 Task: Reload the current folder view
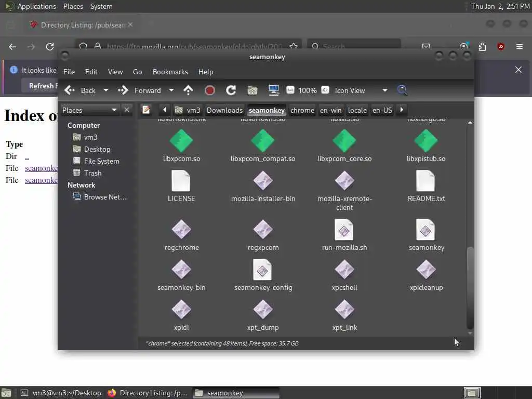[231, 90]
